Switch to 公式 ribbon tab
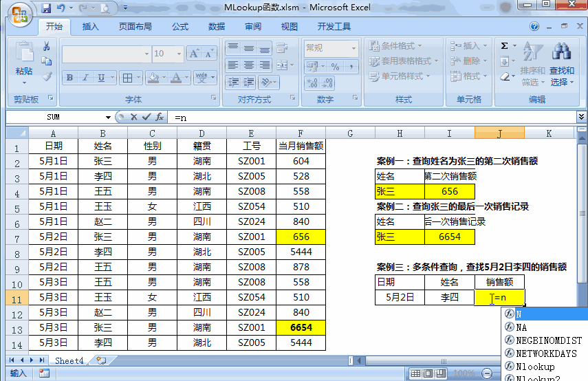The width and height of the screenshot is (588, 381). 180,27
